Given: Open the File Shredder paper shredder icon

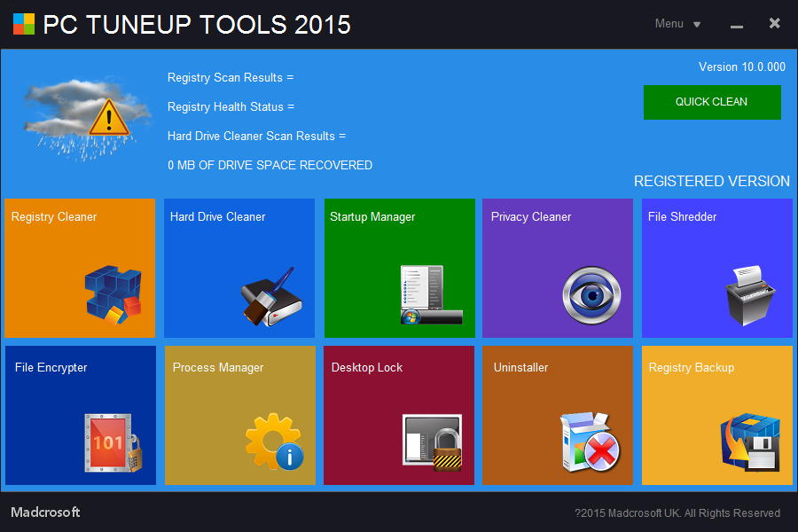Looking at the screenshot, I should click(x=750, y=295).
